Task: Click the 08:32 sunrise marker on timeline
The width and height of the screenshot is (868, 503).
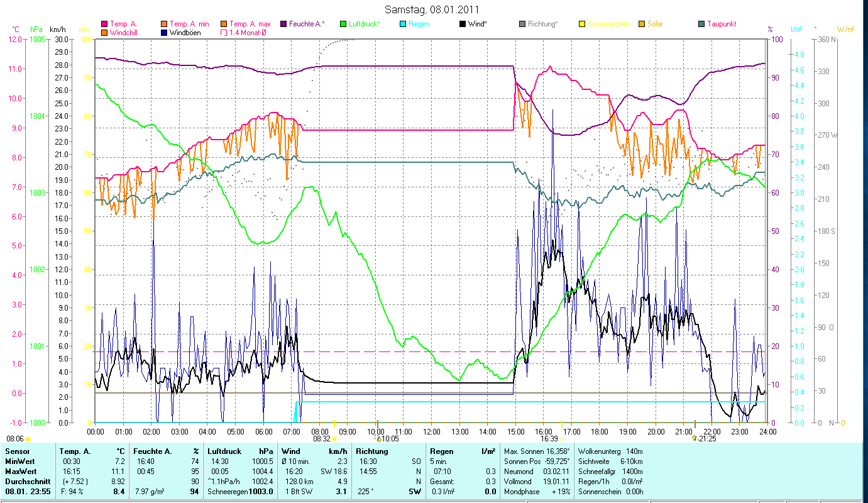Action: coord(322,438)
